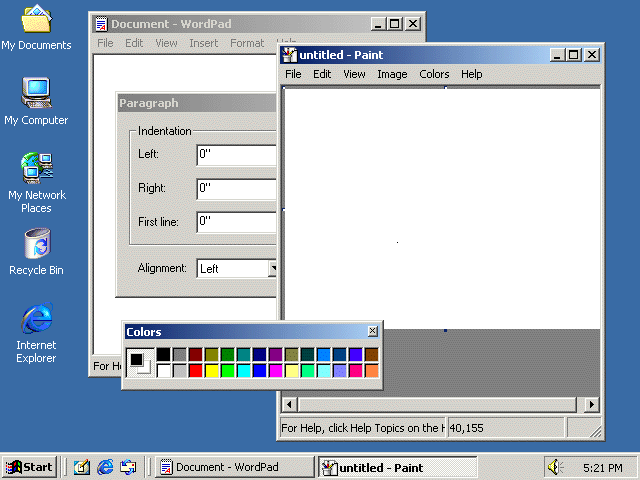Image resolution: width=640 pixels, height=480 pixels.
Task: Click Paint title bar paint-can icon
Action: point(290,55)
